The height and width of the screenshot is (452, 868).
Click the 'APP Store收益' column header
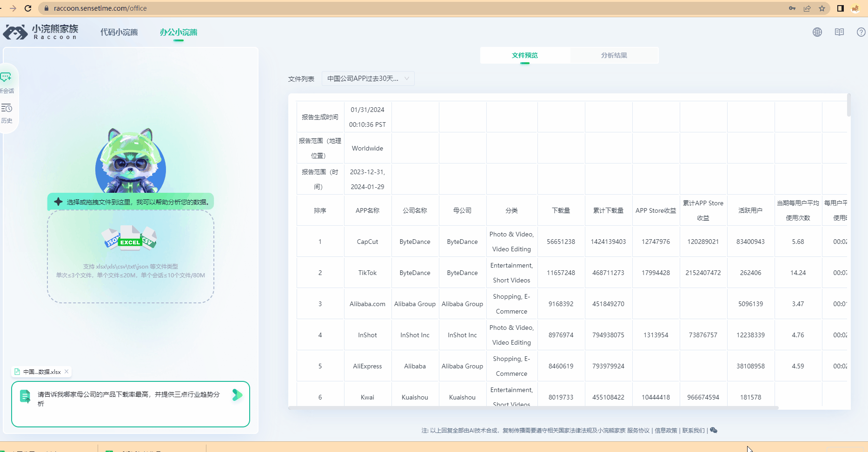[656, 210]
